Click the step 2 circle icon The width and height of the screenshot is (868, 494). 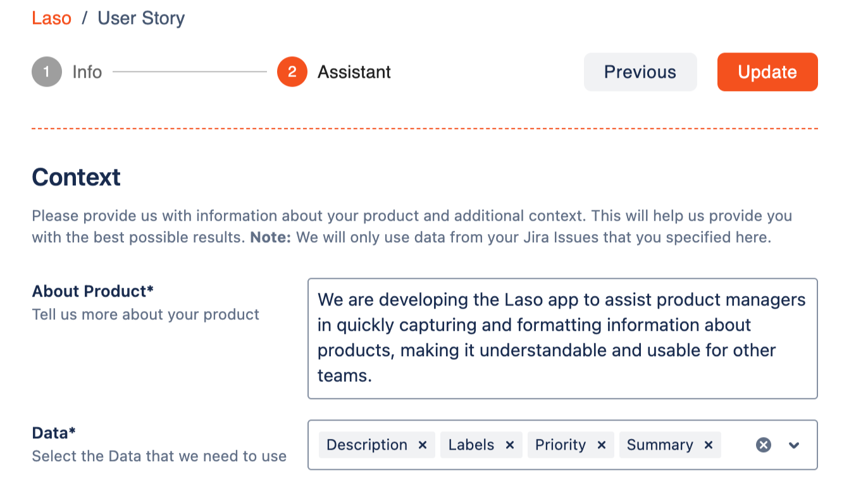pyautogui.click(x=292, y=72)
